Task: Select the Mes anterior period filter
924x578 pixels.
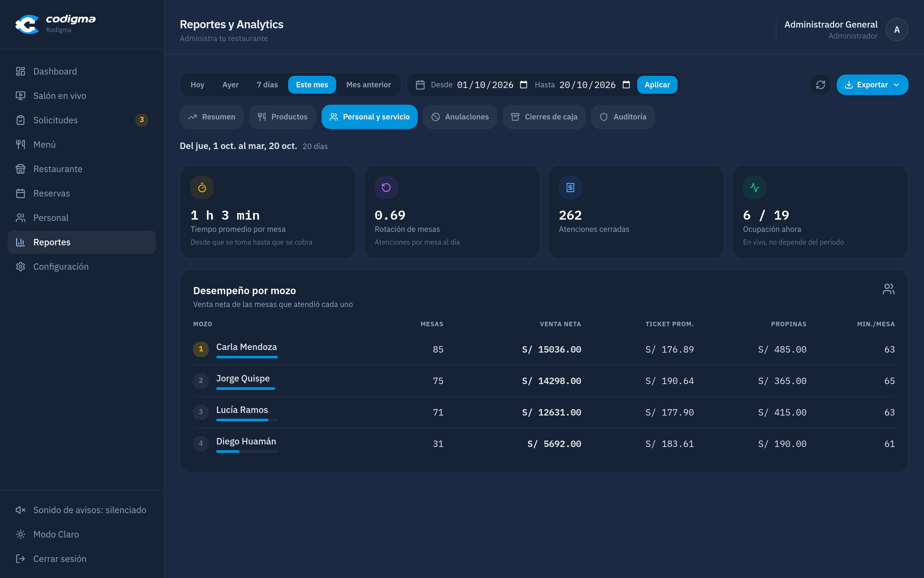Action: [368, 85]
